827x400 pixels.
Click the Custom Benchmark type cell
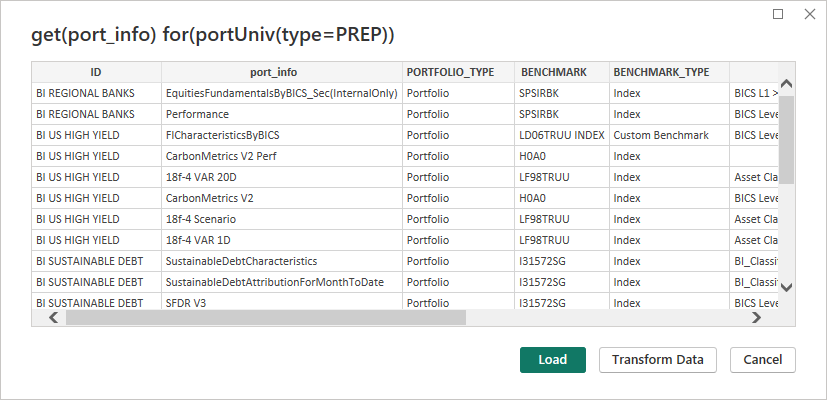pos(669,135)
